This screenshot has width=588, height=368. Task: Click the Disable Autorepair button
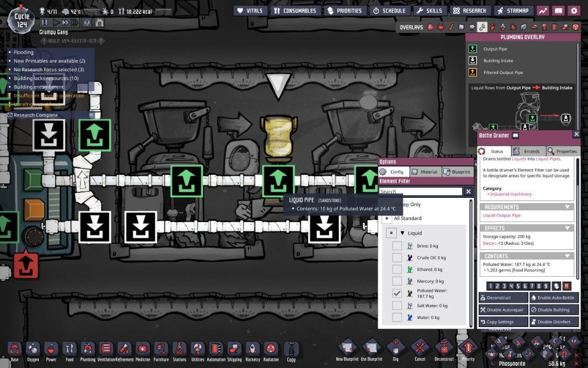point(503,309)
